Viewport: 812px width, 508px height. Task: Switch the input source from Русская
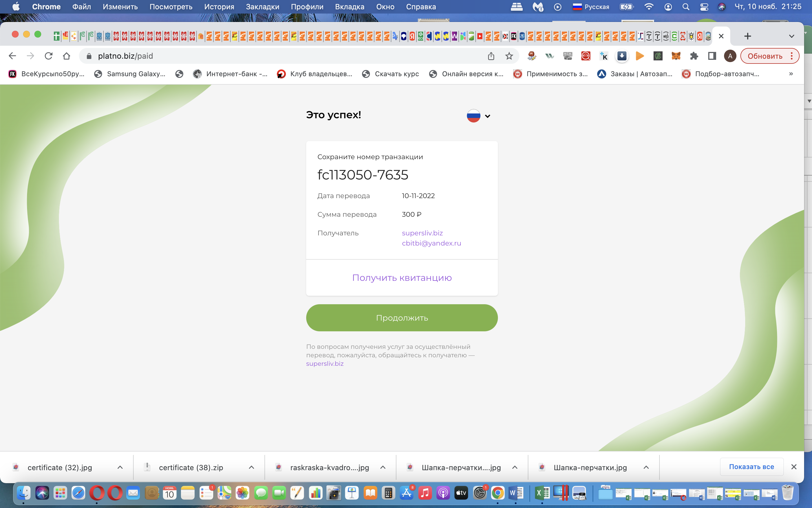click(591, 7)
